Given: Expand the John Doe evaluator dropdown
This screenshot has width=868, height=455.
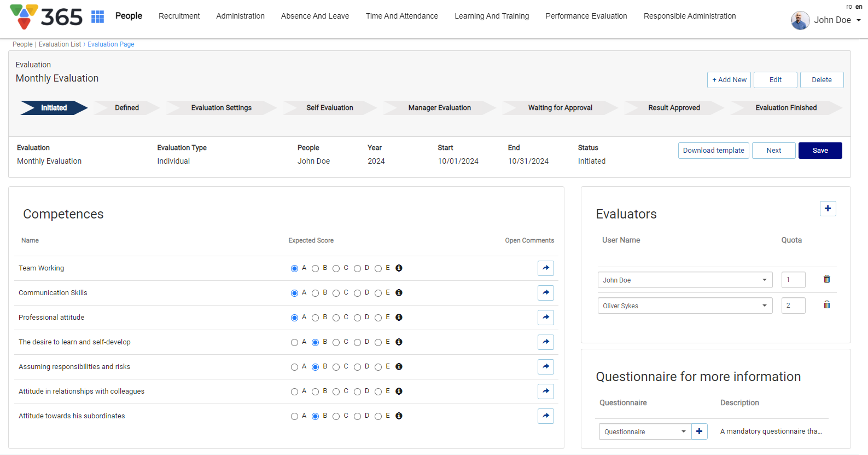Looking at the screenshot, I should (685, 280).
